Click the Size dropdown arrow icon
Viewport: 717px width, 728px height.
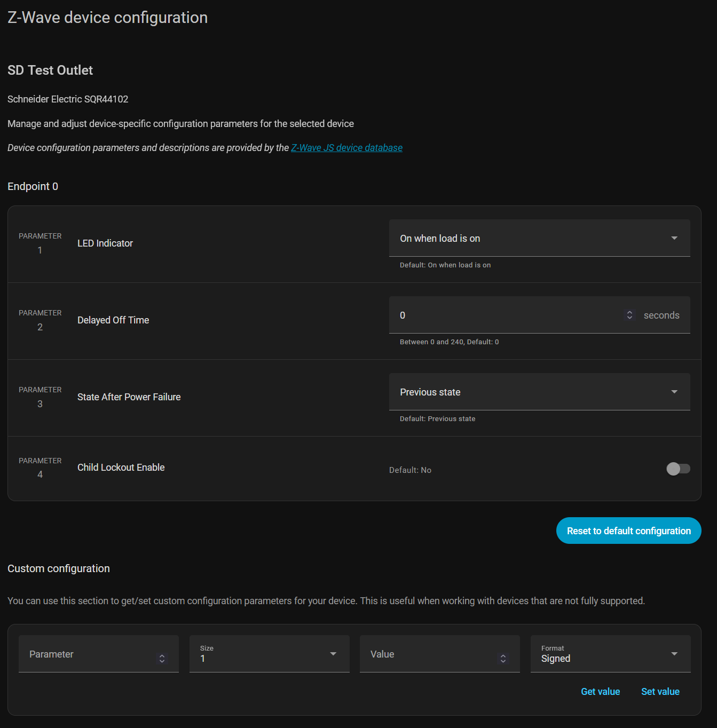(x=333, y=654)
